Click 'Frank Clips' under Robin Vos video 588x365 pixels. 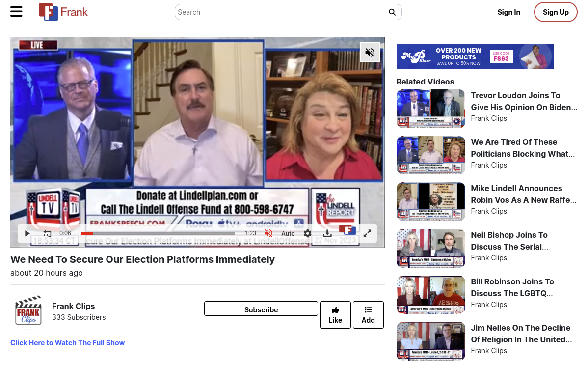(489, 211)
